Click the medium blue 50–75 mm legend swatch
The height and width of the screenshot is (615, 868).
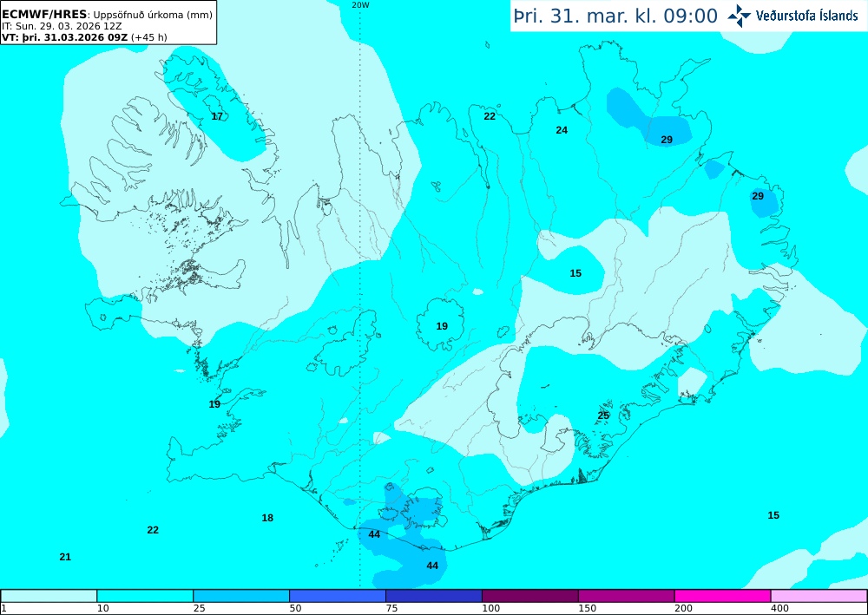[338, 596]
